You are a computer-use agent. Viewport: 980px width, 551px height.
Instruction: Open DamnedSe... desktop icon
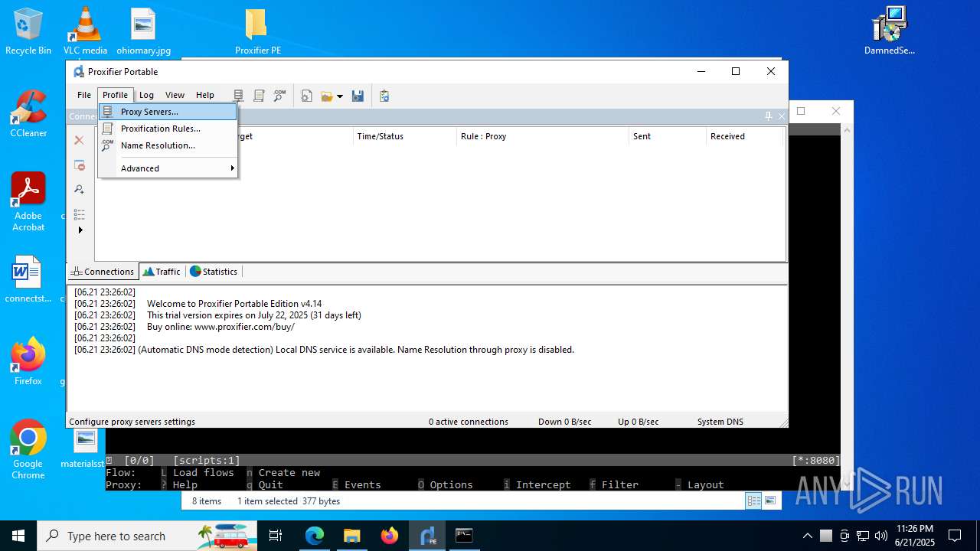pos(889,31)
